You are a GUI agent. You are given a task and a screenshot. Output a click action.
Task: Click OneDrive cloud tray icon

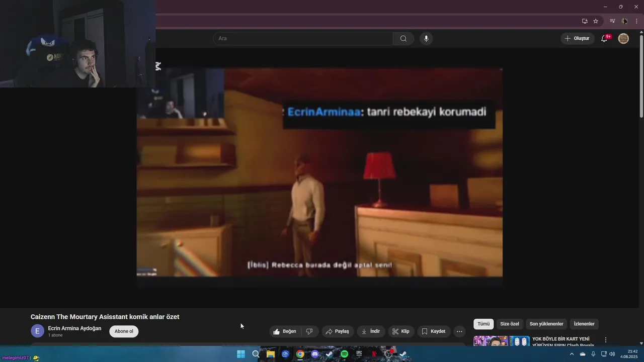coord(583,354)
